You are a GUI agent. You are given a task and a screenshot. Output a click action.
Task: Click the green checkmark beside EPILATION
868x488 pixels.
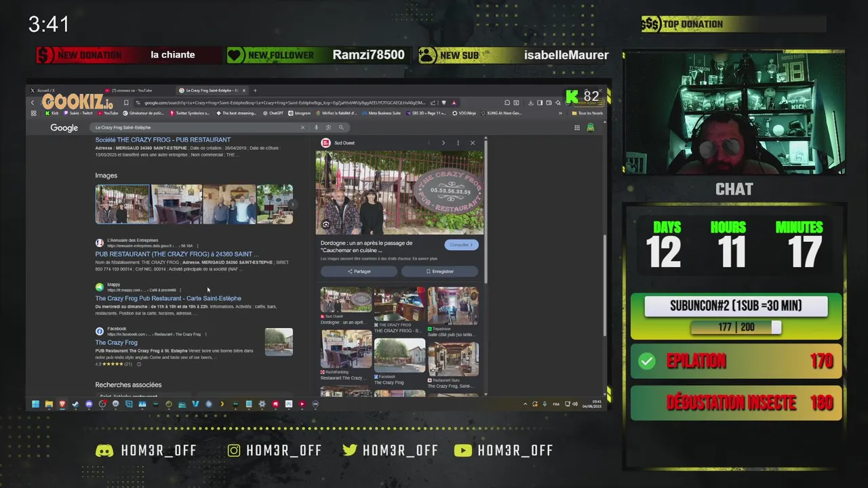(647, 362)
